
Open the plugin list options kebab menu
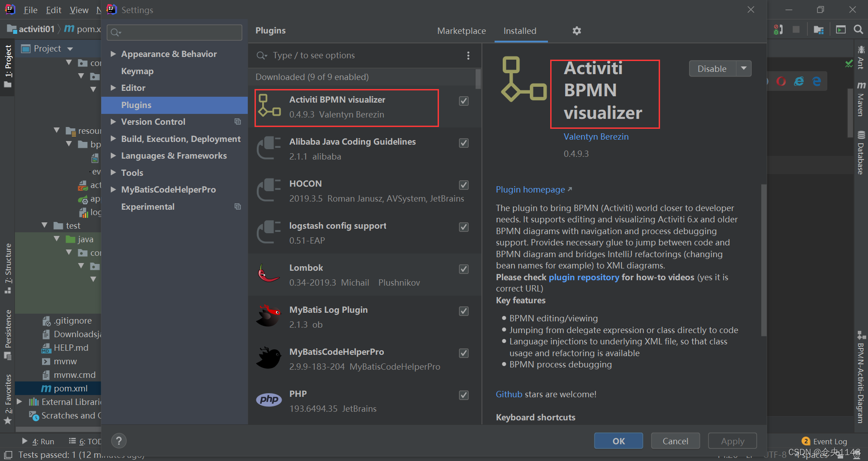pos(468,56)
